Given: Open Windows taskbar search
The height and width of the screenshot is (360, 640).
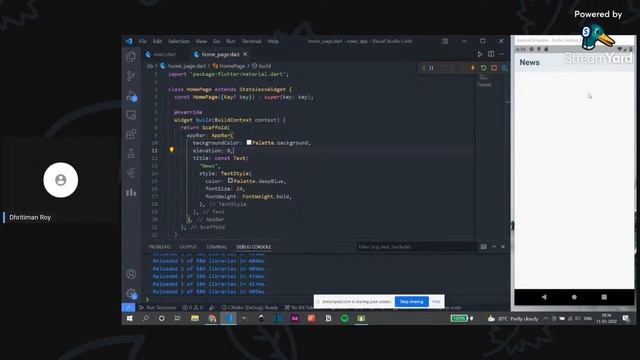Looking at the screenshot, I should tap(146, 318).
